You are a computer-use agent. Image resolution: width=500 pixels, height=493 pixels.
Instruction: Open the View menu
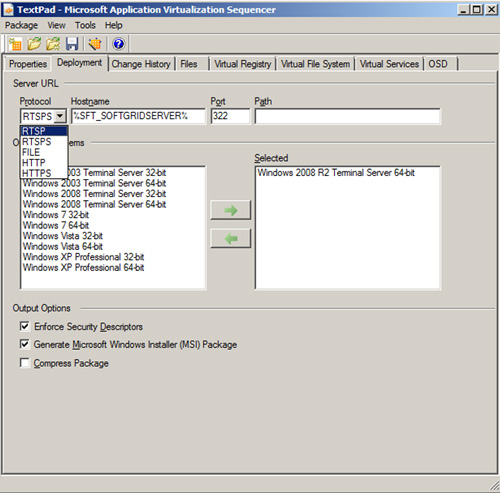(56, 25)
